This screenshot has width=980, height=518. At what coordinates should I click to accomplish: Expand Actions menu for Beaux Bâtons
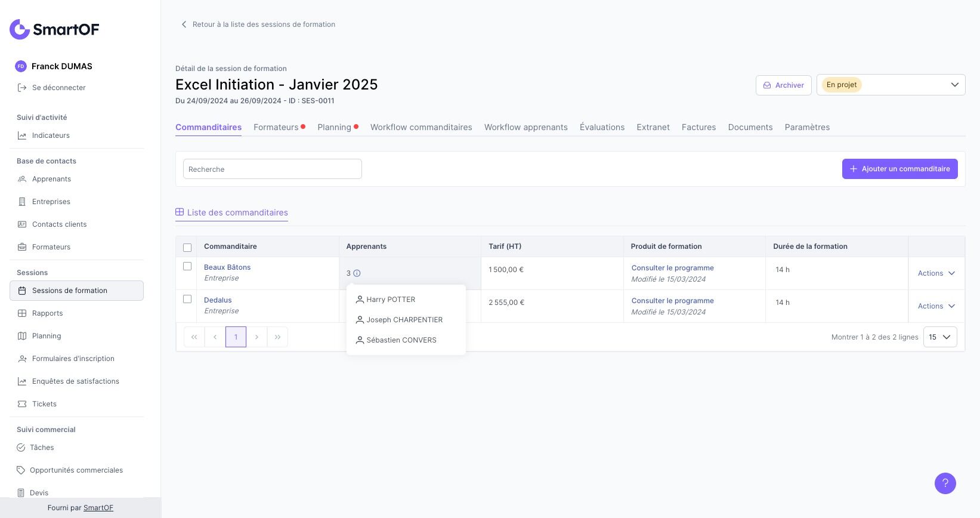click(x=936, y=273)
